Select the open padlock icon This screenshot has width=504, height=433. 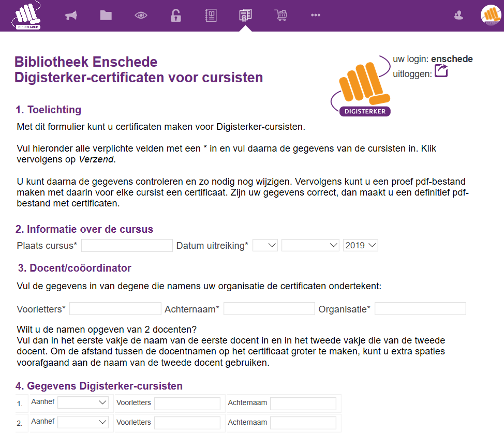click(x=175, y=15)
